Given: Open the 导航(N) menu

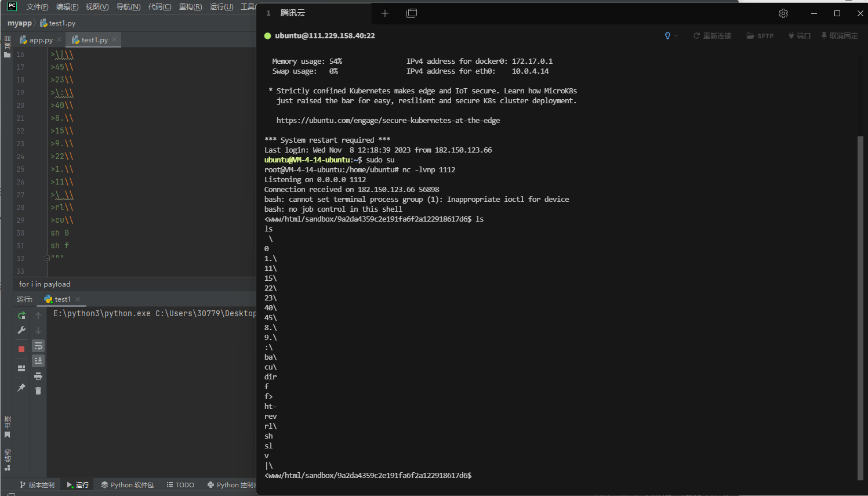Looking at the screenshot, I should [x=128, y=7].
